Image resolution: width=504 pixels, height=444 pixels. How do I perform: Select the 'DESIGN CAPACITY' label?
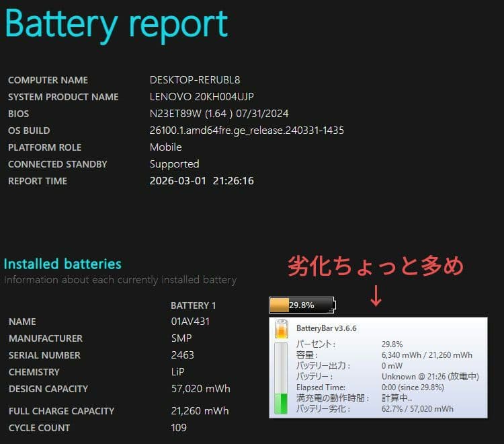click(x=48, y=389)
